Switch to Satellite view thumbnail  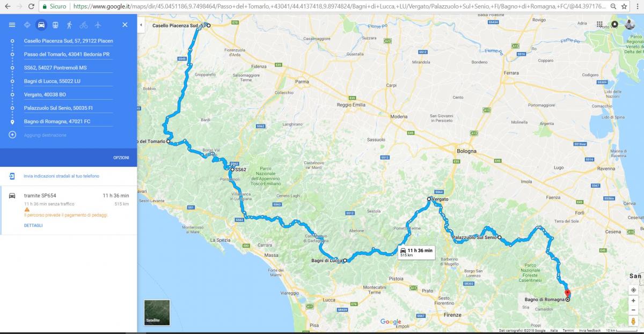(157, 313)
